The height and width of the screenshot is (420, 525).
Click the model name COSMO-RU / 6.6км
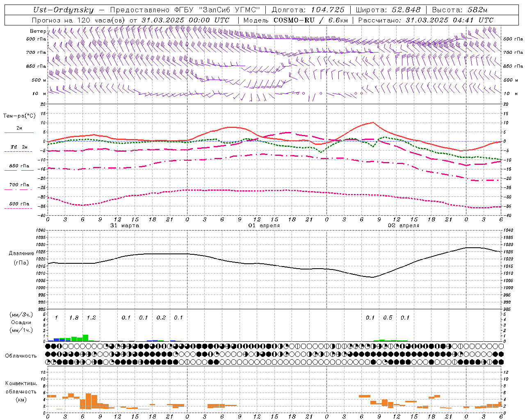pos(311,20)
